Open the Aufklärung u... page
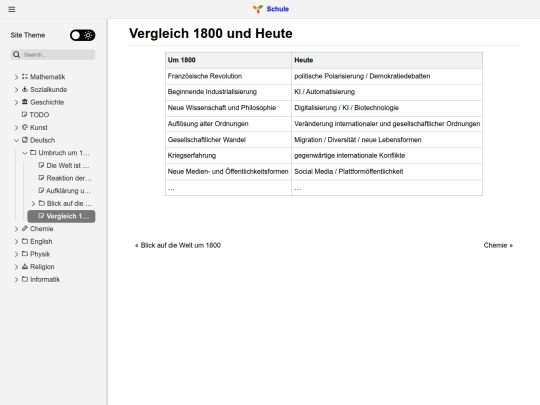540x405 pixels. tap(69, 191)
